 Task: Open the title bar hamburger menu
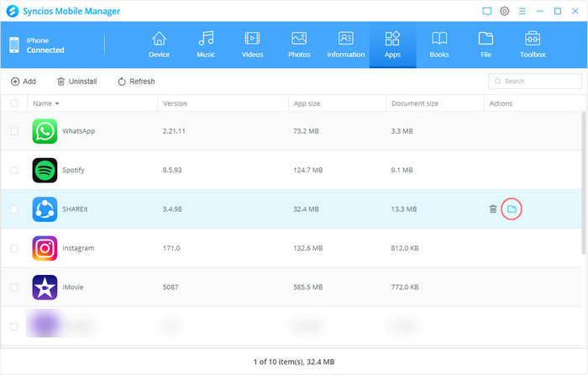coord(522,11)
